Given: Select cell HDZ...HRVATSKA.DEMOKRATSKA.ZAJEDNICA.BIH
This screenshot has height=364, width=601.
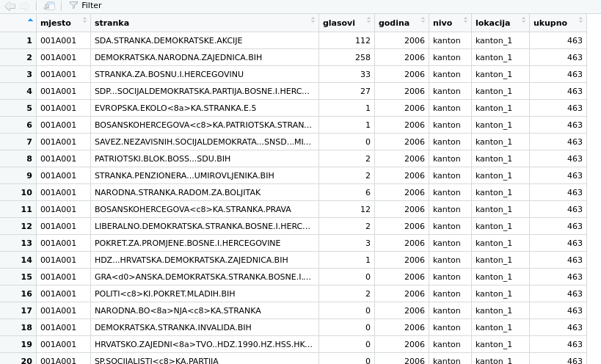Looking at the screenshot, I should (205, 260).
